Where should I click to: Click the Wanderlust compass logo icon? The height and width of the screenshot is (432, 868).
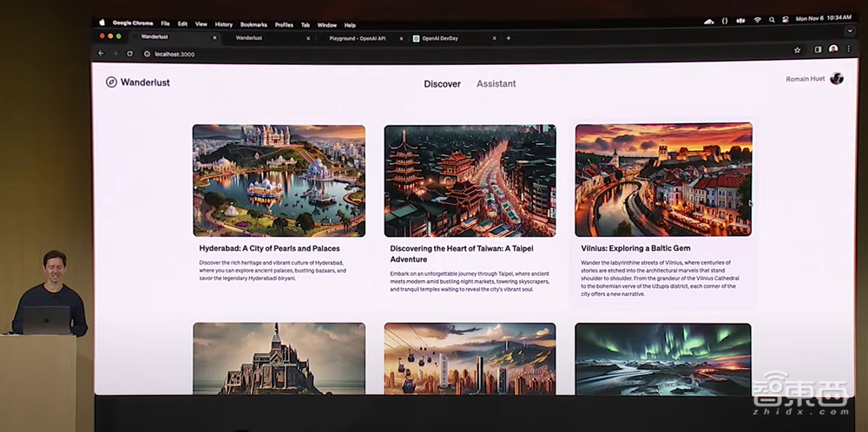point(111,82)
